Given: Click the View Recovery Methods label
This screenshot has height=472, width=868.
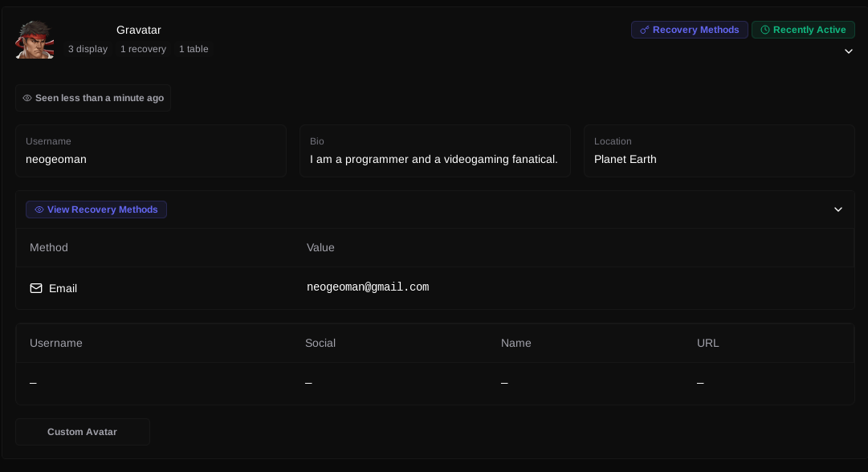Looking at the screenshot, I should pos(102,210).
